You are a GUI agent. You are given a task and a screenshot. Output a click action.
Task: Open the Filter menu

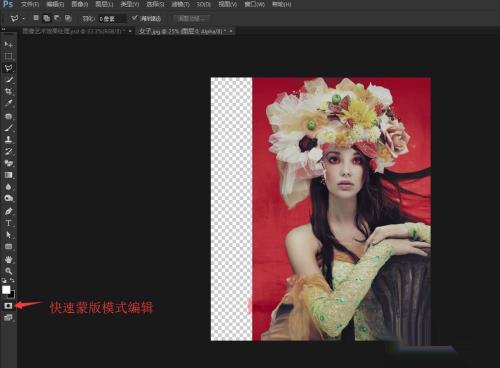[x=180, y=4]
